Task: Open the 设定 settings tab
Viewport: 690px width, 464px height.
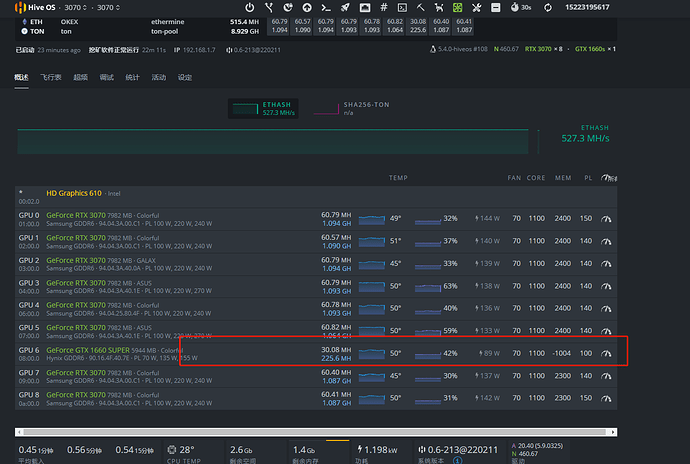Action: (185, 77)
